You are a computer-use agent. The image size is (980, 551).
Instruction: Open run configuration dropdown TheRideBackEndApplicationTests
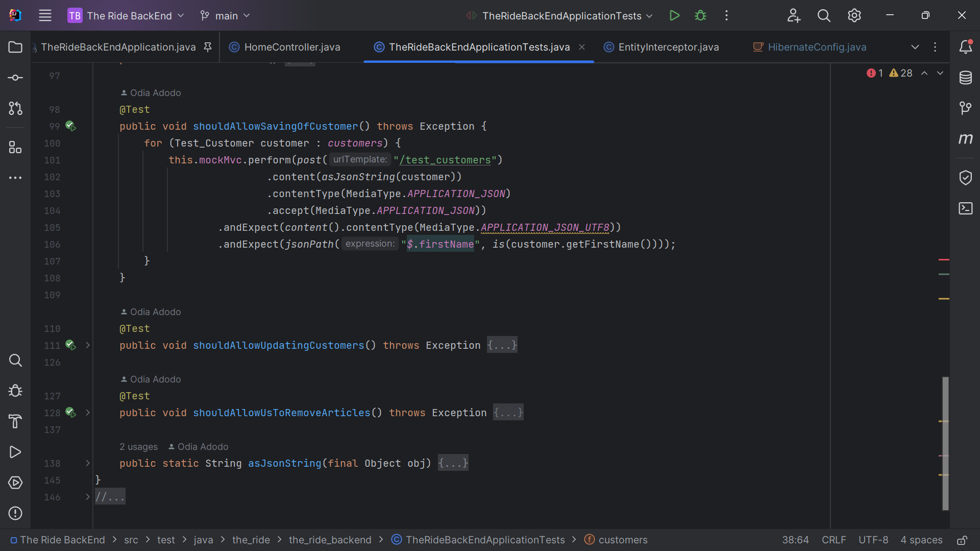(559, 15)
